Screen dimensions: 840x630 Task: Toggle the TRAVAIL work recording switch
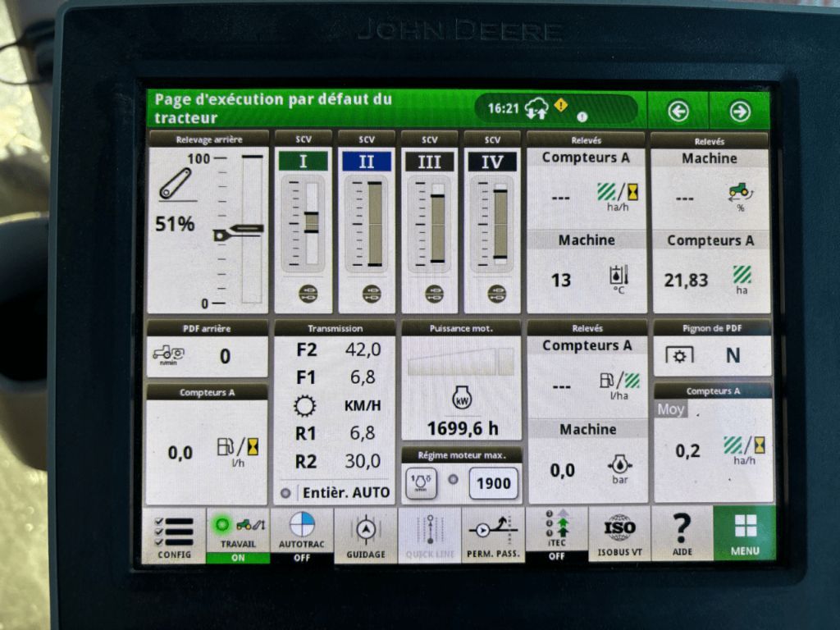pos(238,534)
